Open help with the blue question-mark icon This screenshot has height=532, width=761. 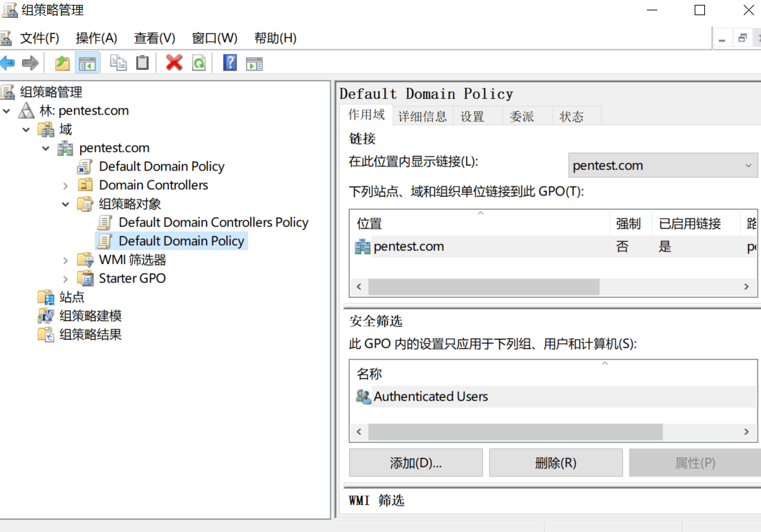tap(230, 64)
